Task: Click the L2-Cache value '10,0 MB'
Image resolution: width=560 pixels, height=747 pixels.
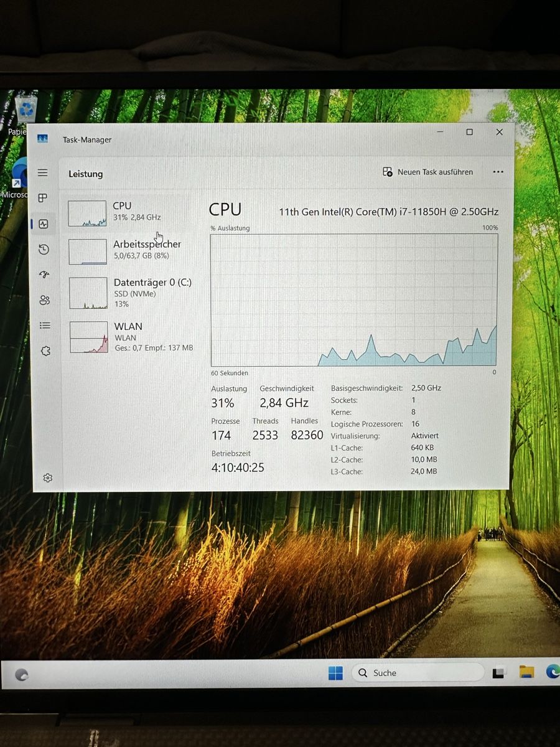Action: (x=424, y=459)
